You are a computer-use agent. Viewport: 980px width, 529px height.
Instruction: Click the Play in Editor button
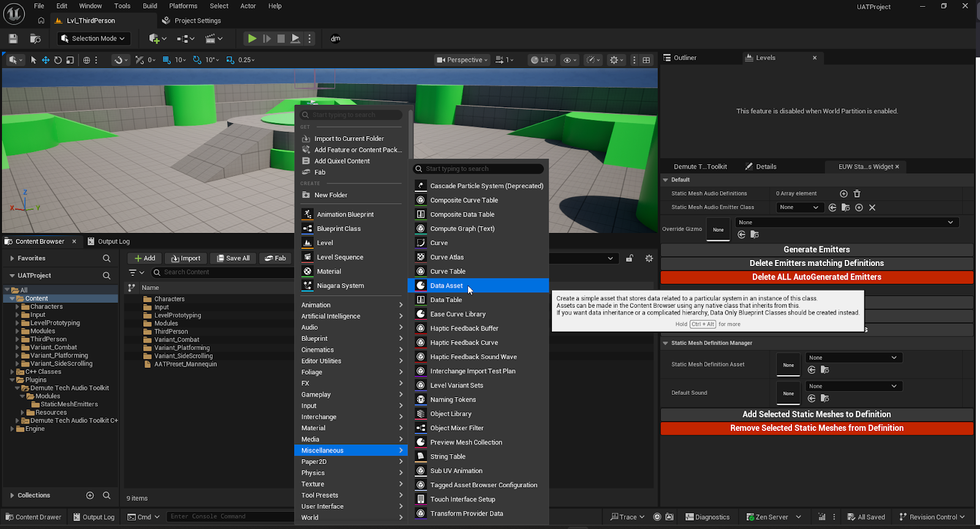(252, 38)
